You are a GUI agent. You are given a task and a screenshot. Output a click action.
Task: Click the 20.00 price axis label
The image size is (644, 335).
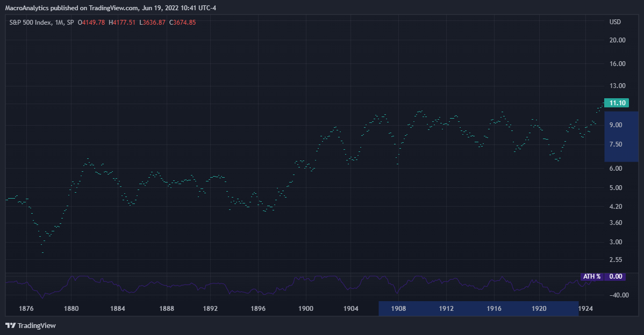(x=617, y=40)
